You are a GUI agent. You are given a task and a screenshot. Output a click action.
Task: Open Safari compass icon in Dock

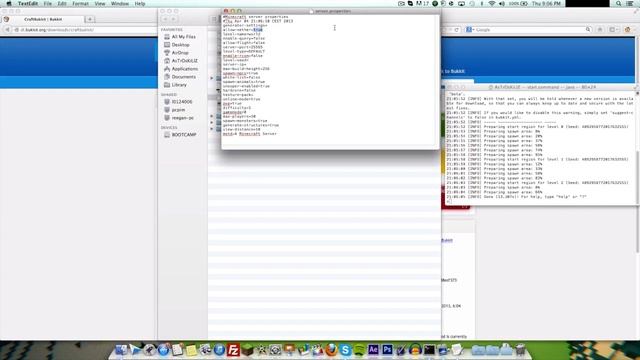pyautogui.click(x=149, y=350)
